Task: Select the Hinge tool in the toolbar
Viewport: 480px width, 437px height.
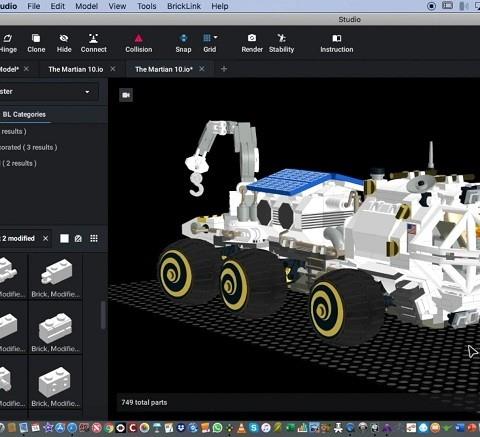Action: pos(8,43)
